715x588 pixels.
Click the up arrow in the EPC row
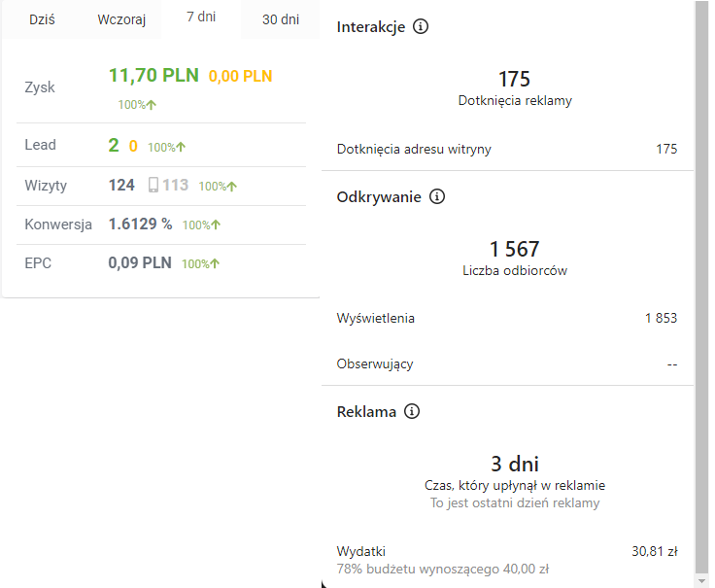coord(215,263)
